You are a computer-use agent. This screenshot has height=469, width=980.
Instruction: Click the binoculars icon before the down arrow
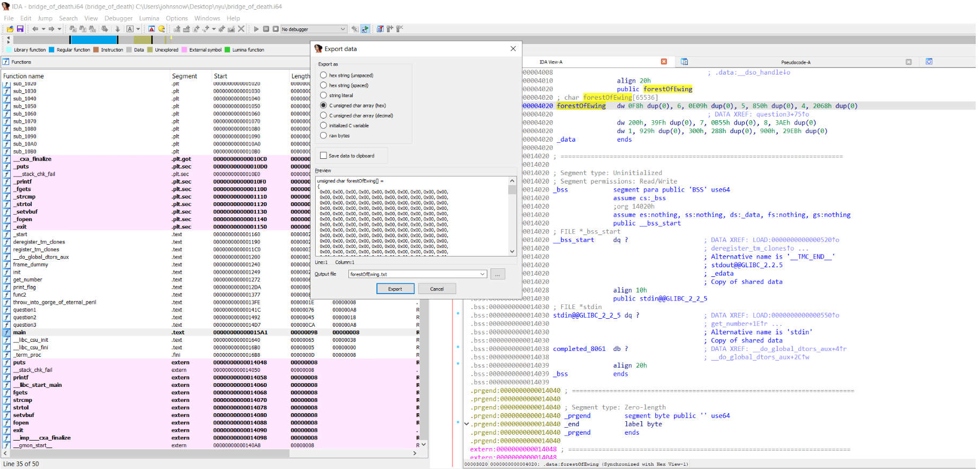point(105,29)
